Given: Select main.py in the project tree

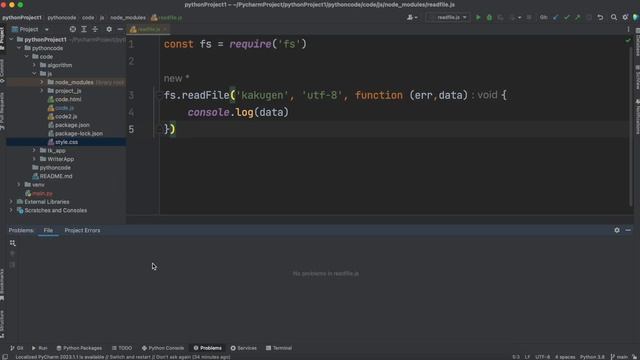Looking at the screenshot, I should (x=42, y=193).
